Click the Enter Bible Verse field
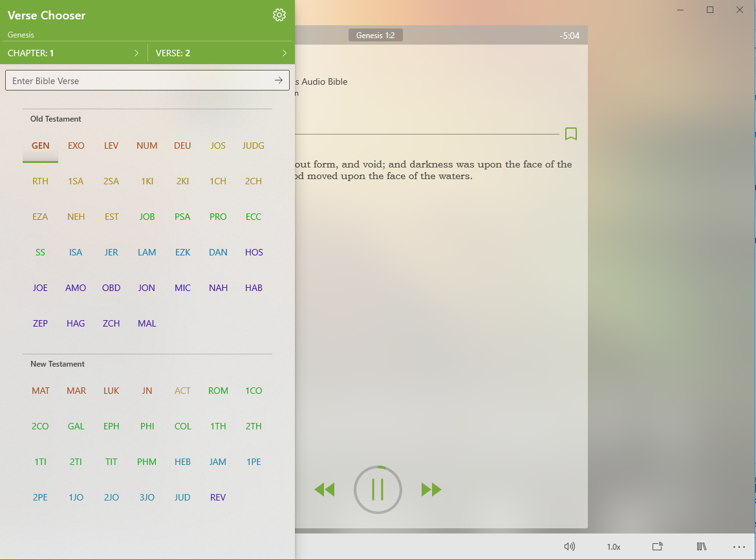Image resolution: width=756 pixels, height=560 pixels. click(139, 81)
